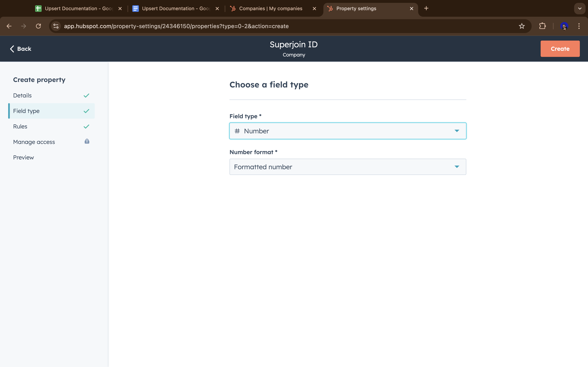Reload the page with the refresh icon

[x=38, y=26]
